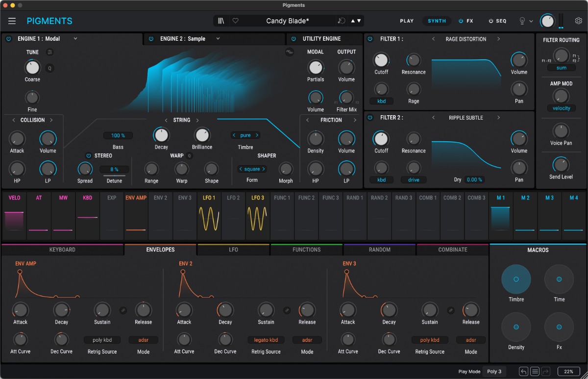The image size is (588, 379).
Task: Open the preset library browser icon
Action: coord(220,21)
